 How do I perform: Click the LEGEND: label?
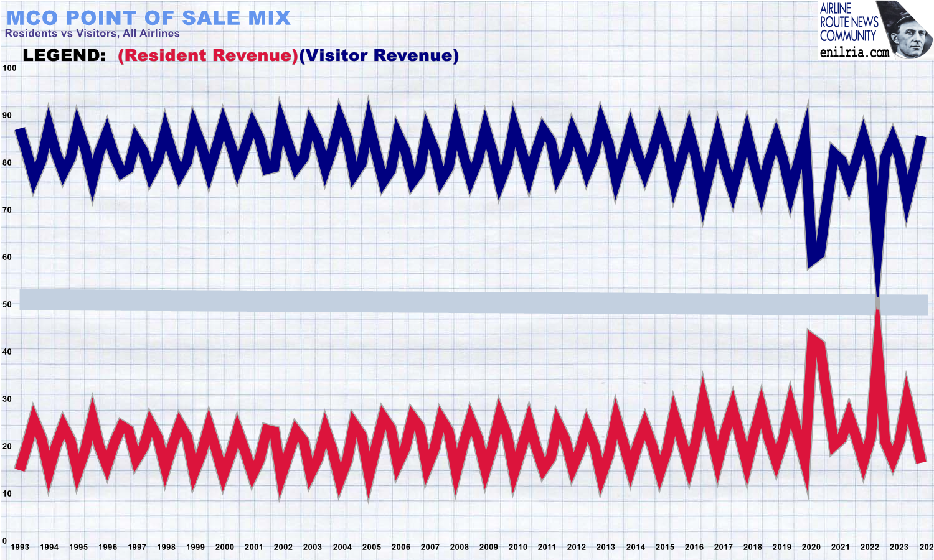[x=65, y=55]
